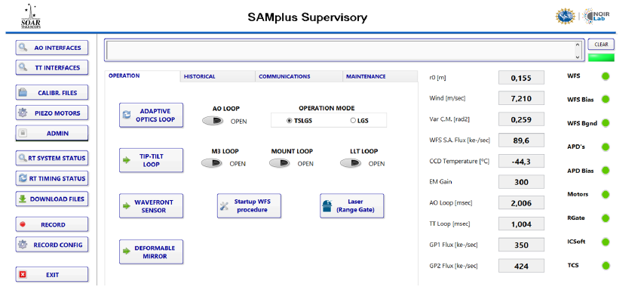This screenshot has width=644, height=290.
Task: Click the CCD Temperature value -44,3
Action: [521, 162]
